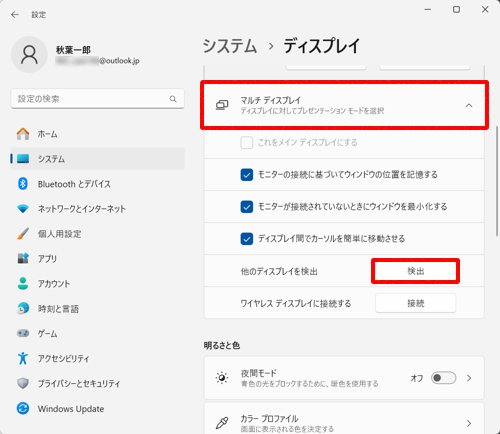
Task: Open 時刻と言語 in the sidebar
Action: (97, 308)
